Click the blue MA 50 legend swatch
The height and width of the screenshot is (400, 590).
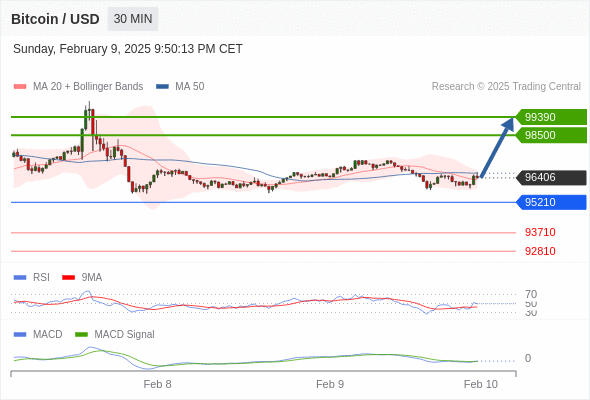[162, 87]
